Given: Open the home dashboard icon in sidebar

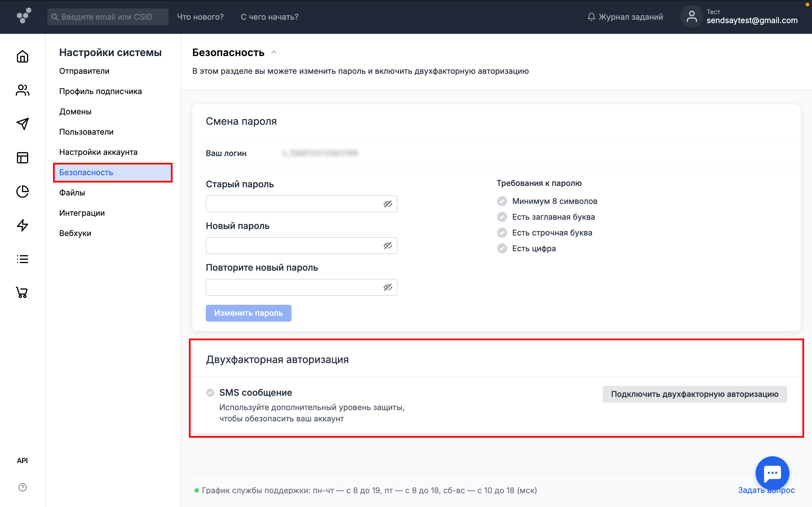Looking at the screenshot, I should pyautogui.click(x=23, y=56).
